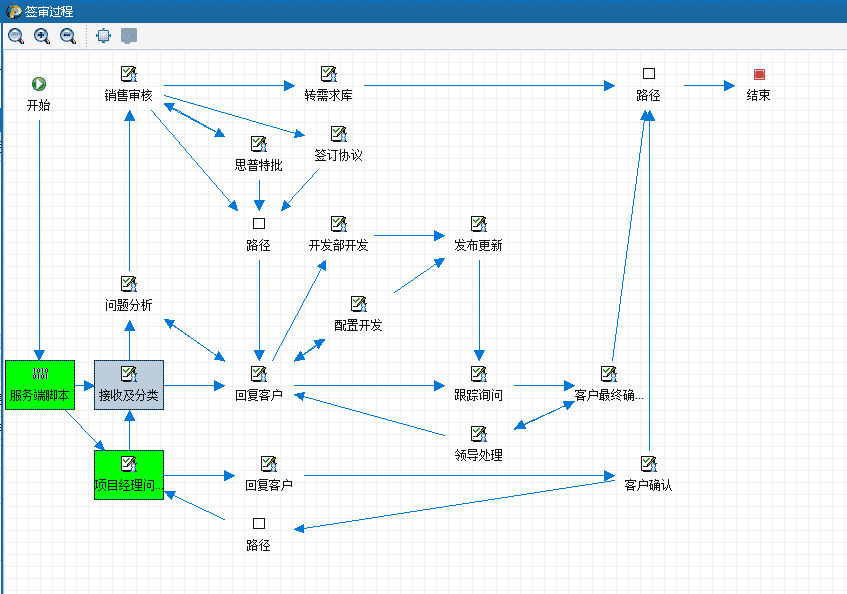Select the 客户确认 node
Screen dimensions: 847x594
[649, 474]
